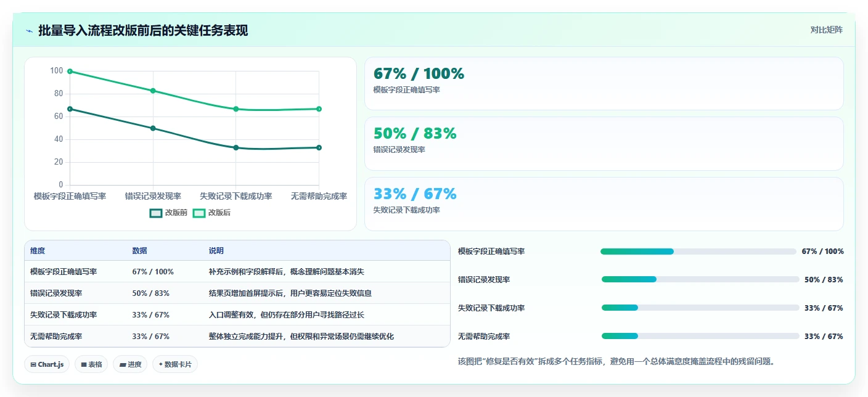Click the y-axis value 100
This screenshot has height=397, width=868.
click(x=57, y=71)
